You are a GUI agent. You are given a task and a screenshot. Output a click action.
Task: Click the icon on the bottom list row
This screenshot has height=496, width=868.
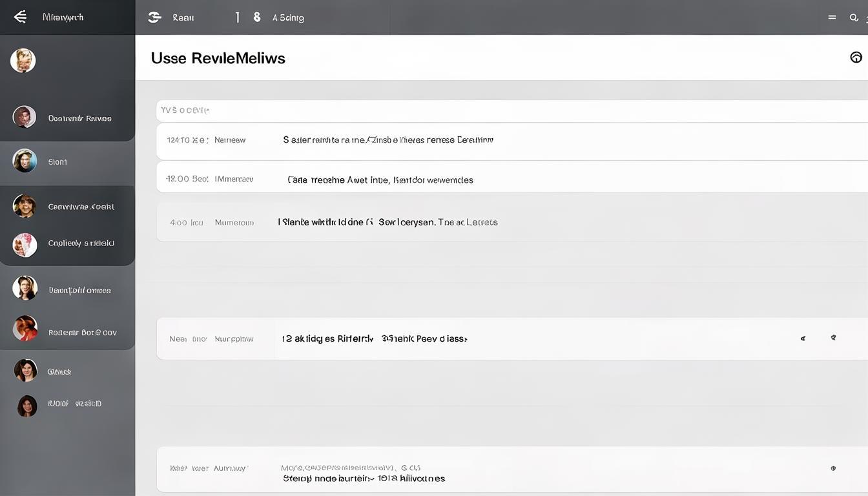(x=833, y=468)
